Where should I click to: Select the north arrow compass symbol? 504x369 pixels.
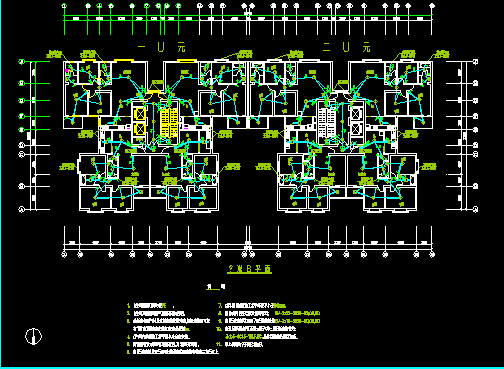coord(34,336)
